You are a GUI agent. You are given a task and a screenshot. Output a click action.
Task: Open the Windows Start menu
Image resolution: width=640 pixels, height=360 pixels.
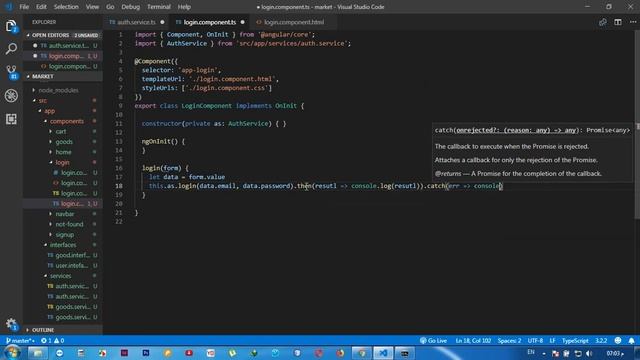click(12, 353)
